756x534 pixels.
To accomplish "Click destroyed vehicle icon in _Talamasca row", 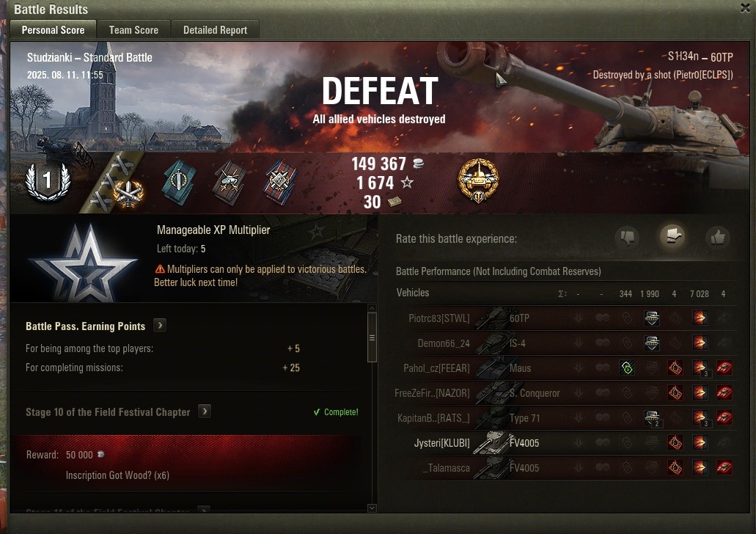I will click(x=724, y=467).
